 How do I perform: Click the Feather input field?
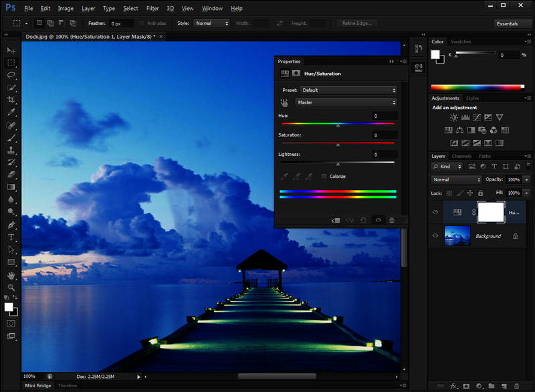121,23
